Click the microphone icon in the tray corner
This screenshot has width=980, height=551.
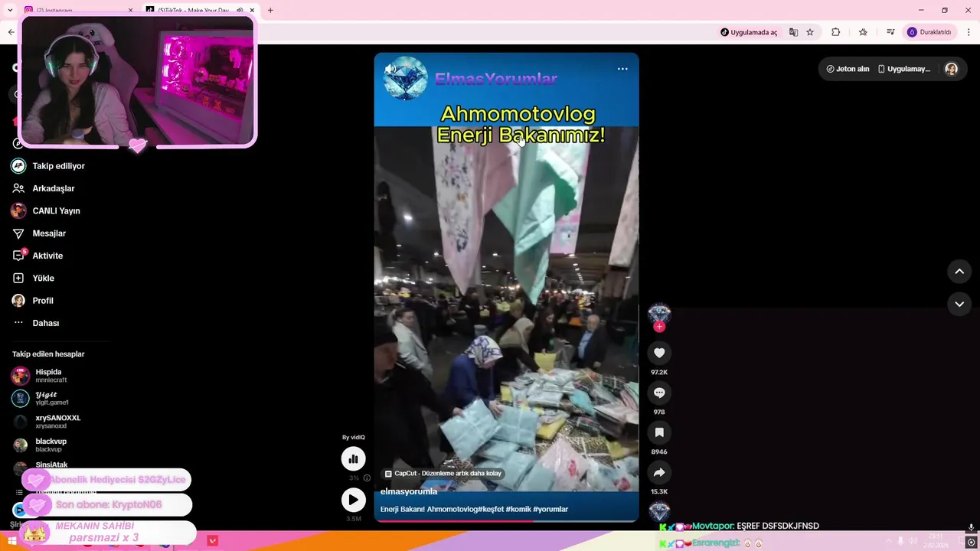pos(971,527)
